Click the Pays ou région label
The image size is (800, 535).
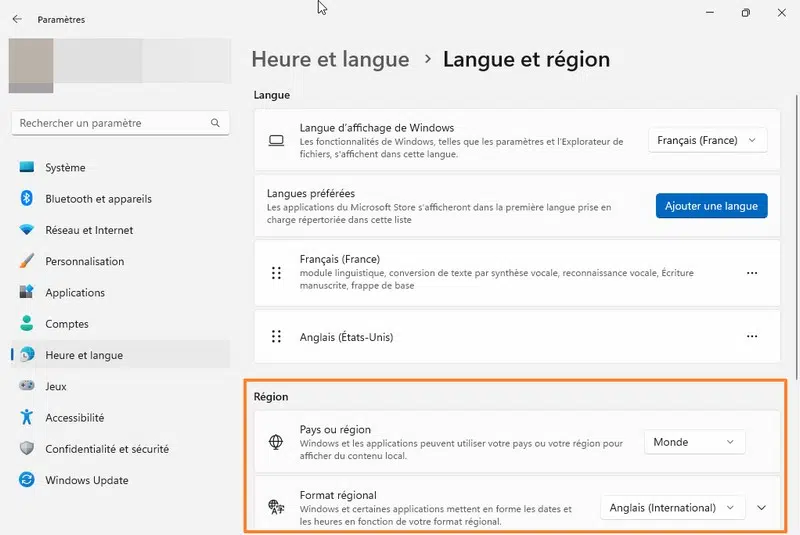pyautogui.click(x=335, y=429)
